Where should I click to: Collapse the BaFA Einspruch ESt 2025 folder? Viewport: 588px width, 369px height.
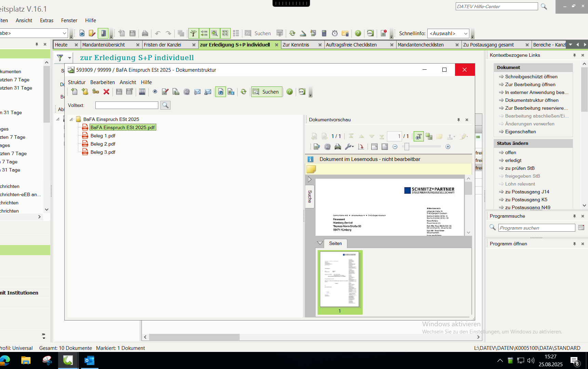tap(71, 119)
